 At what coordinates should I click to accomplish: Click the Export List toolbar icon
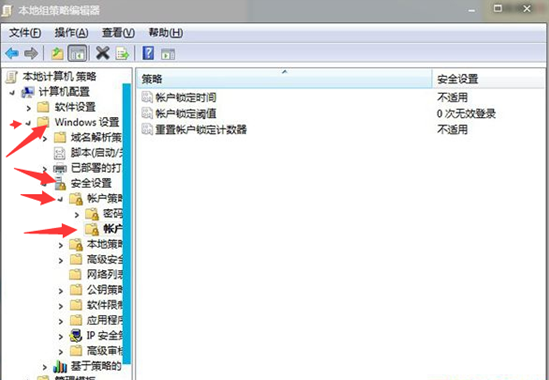(122, 54)
